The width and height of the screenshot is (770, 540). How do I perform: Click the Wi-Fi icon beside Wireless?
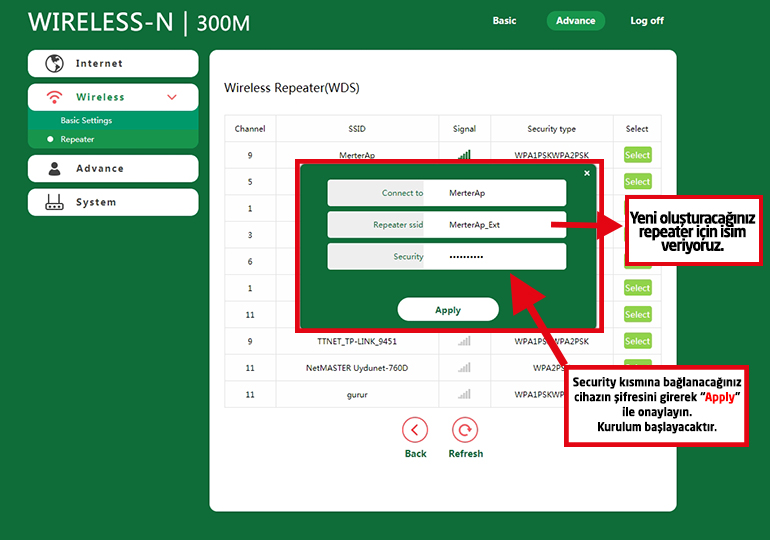pos(54,98)
